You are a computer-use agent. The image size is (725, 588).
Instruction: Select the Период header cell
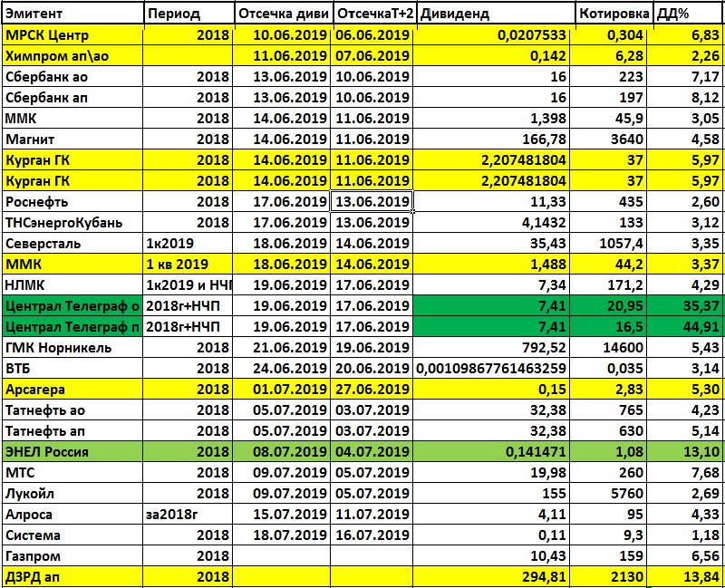[188, 14]
